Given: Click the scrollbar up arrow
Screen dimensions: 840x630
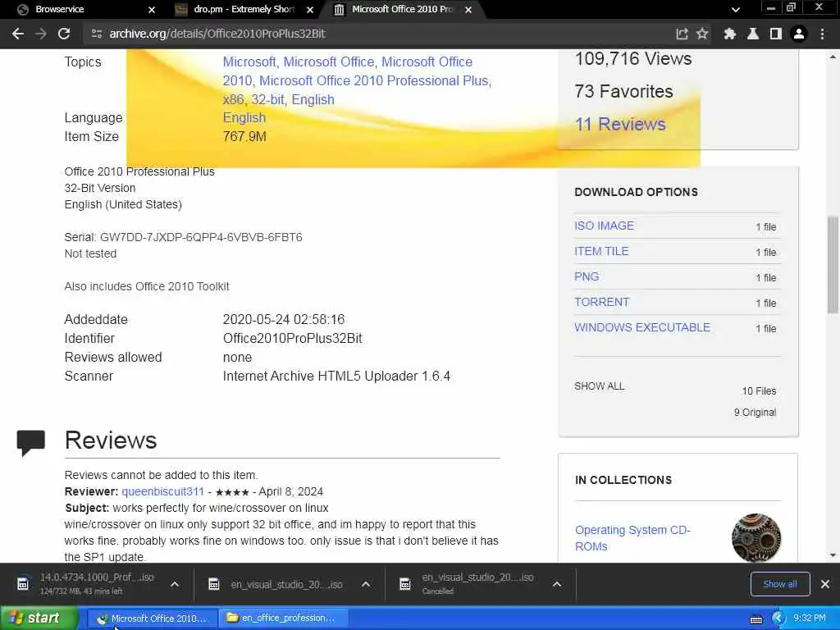Looking at the screenshot, I should [833, 56].
